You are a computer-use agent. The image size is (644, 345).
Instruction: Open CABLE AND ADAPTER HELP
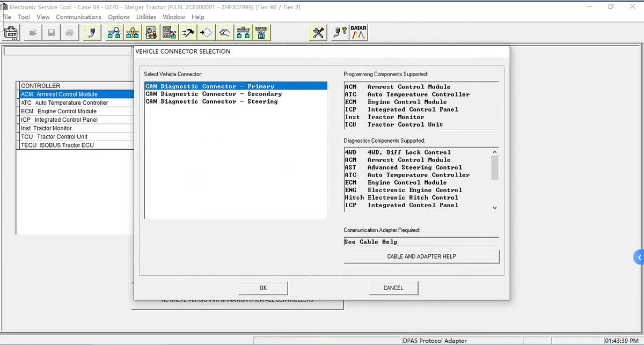click(421, 256)
